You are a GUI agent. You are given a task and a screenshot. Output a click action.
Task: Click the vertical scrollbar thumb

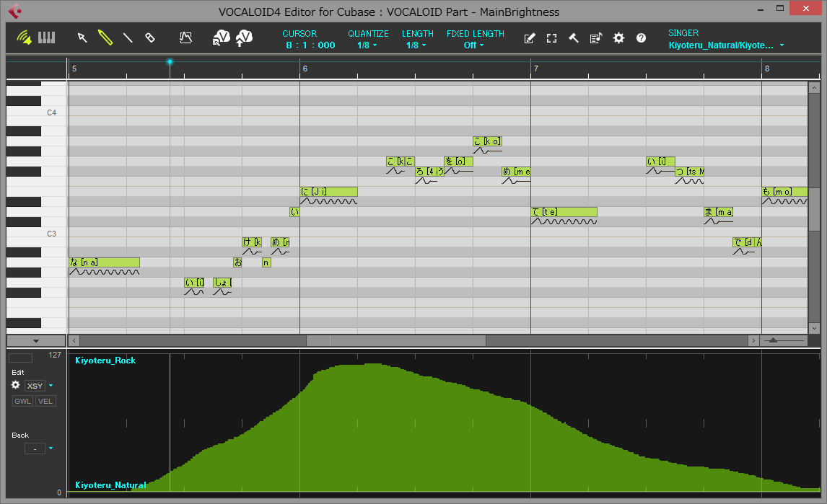coord(814,209)
